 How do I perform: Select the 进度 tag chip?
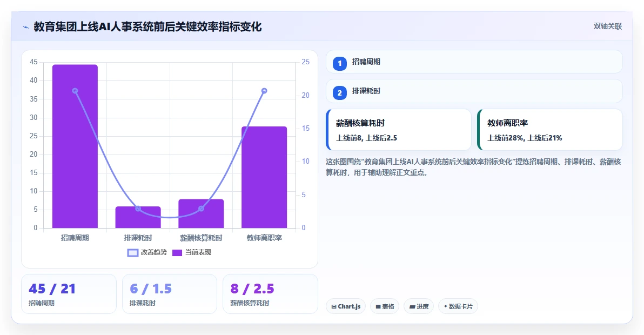coord(419,306)
